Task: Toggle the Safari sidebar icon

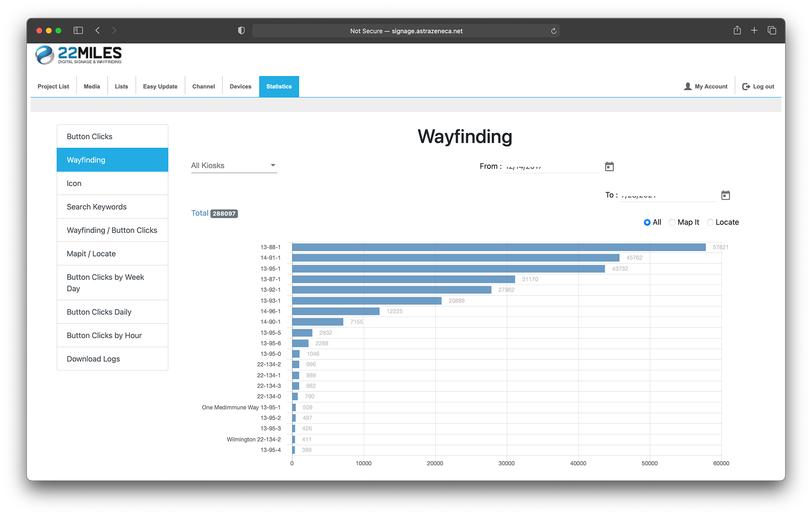Action: click(78, 30)
